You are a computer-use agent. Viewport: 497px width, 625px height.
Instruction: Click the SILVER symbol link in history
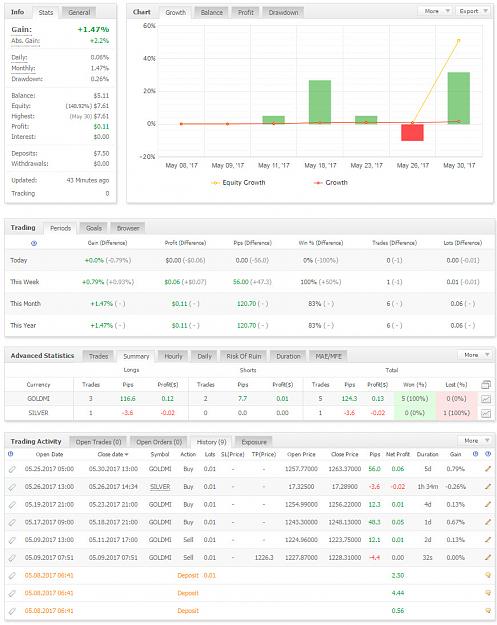point(160,487)
